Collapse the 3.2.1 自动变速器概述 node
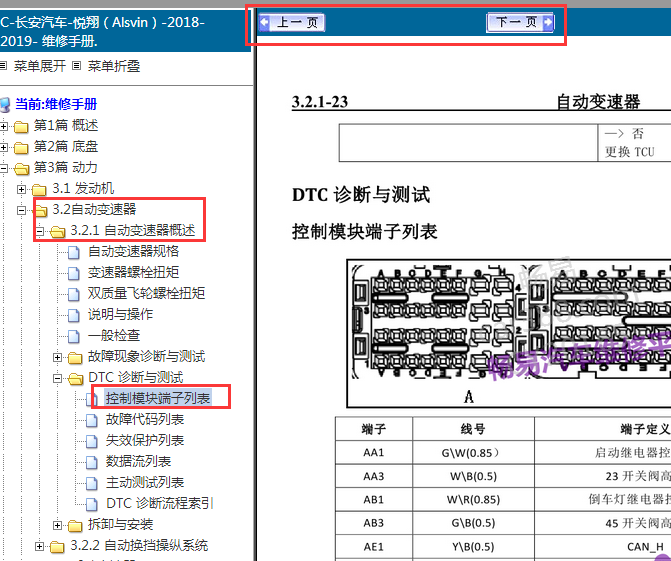Viewport: 671px width, 561px height. point(39,232)
